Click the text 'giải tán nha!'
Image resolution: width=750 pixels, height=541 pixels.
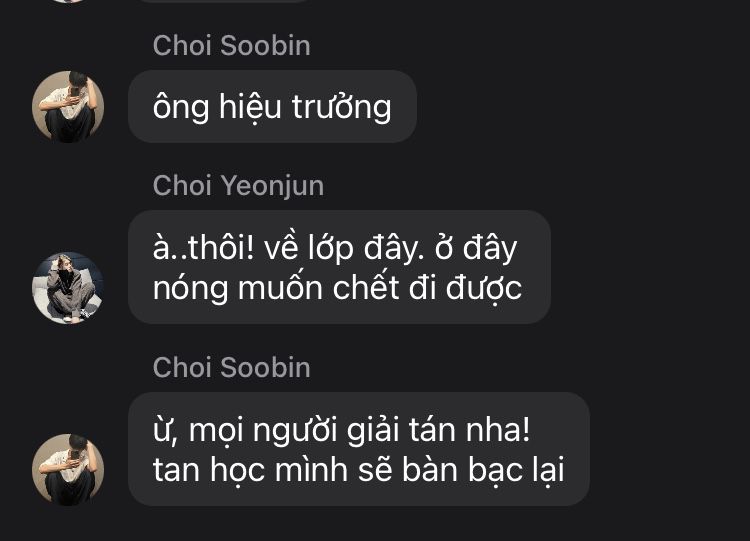(x=438, y=430)
